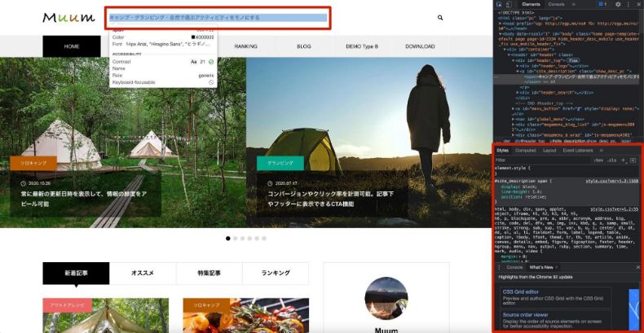Collapse the div#container node

(505, 50)
